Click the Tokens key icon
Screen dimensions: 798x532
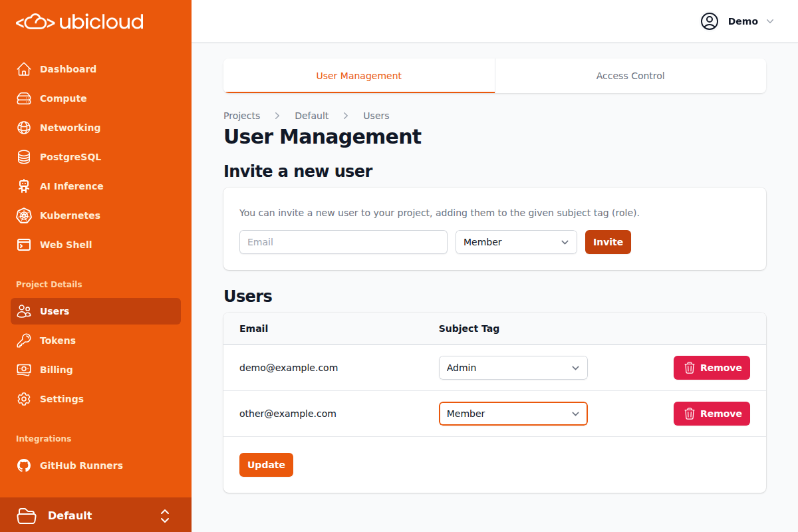(x=24, y=340)
